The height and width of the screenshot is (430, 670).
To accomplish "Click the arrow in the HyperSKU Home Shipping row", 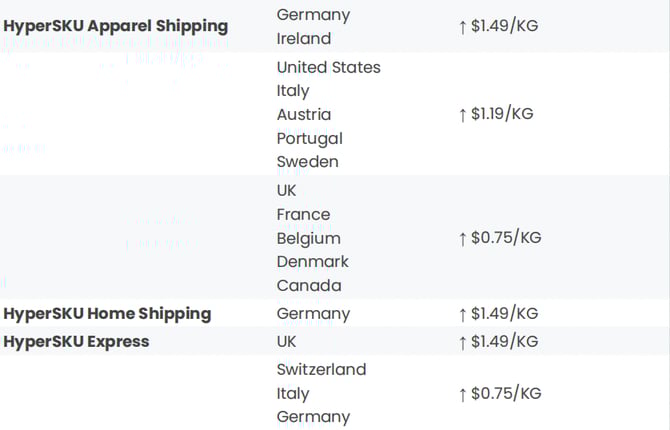I will pyautogui.click(x=463, y=314).
